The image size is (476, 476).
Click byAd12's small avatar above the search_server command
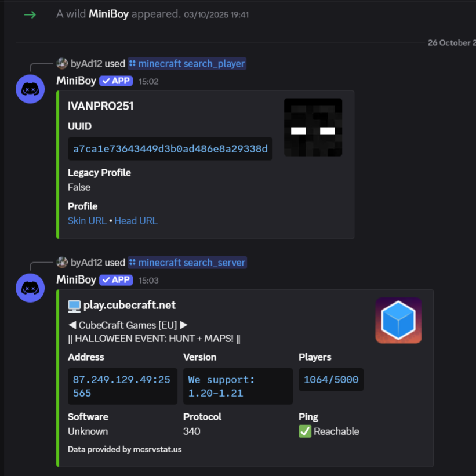pos(62,263)
